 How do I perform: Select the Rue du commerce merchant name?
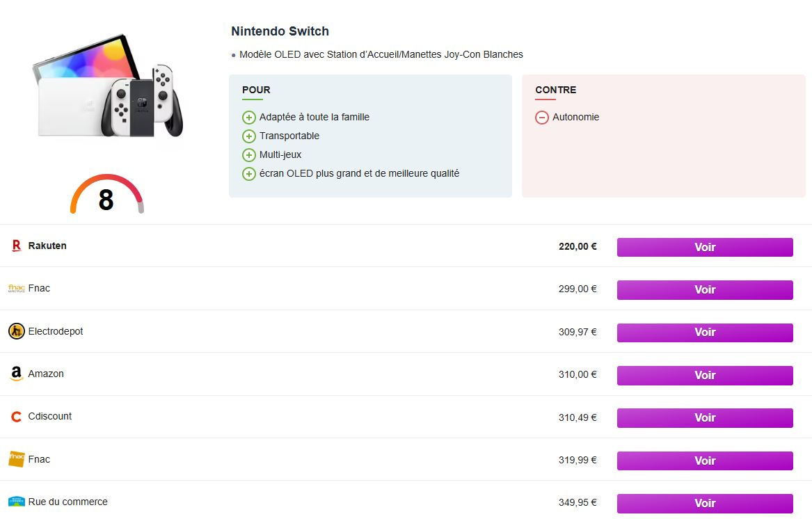[x=67, y=502]
